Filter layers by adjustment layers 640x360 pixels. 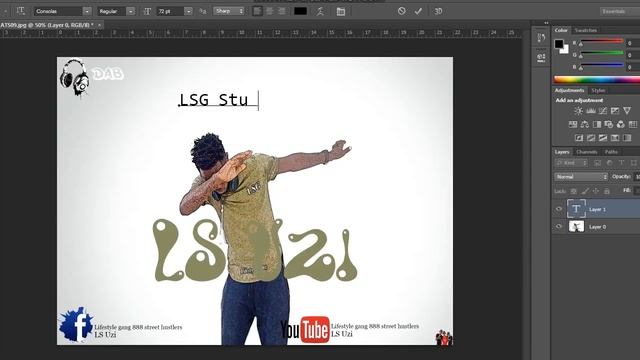coord(609,163)
